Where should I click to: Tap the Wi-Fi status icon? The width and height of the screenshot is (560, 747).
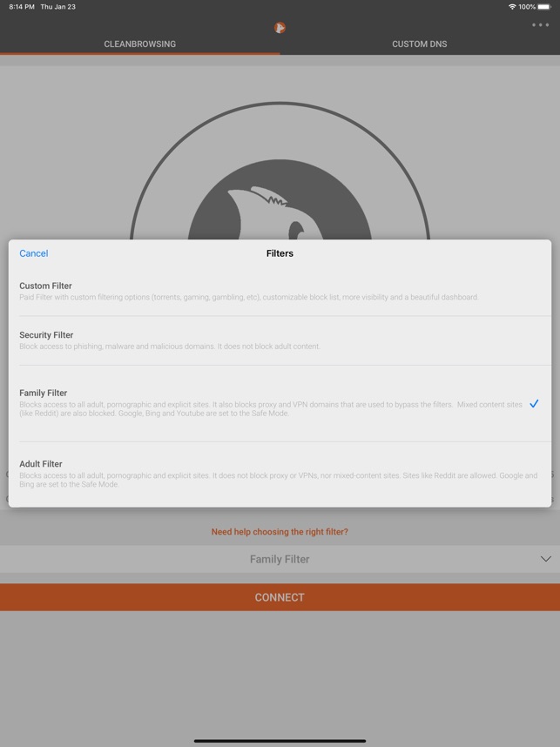512,7
